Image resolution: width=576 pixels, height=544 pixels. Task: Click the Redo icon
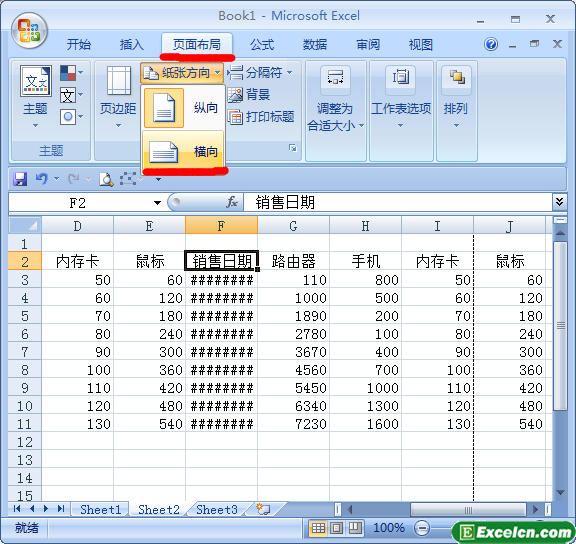tap(73, 179)
